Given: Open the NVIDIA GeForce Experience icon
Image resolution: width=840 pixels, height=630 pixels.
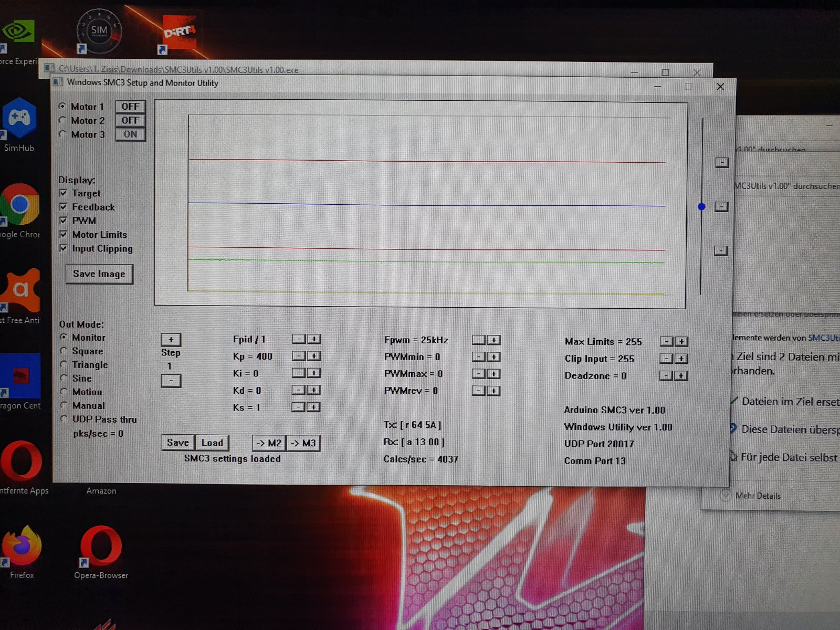Looking at the screenshot, I should pos(17,42).
